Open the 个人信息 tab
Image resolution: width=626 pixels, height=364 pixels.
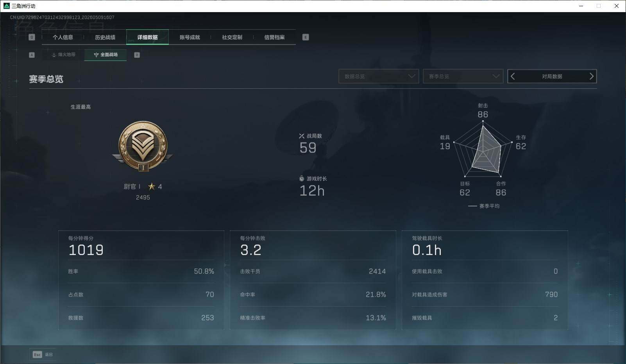coord(63,37)
